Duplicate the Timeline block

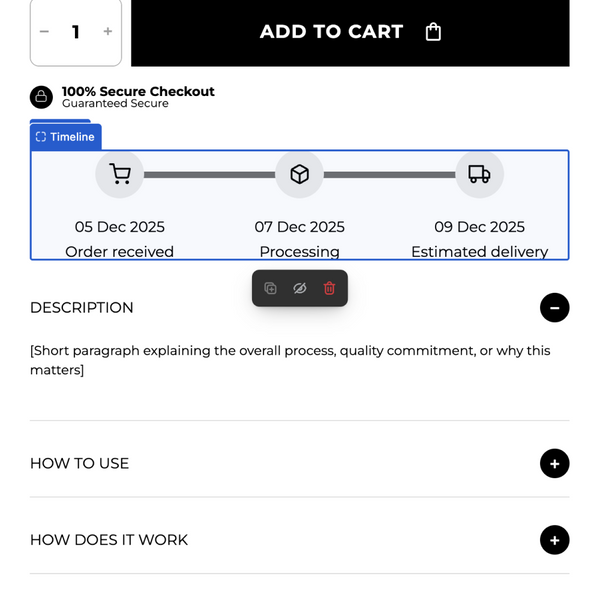(x=270, y=288)
